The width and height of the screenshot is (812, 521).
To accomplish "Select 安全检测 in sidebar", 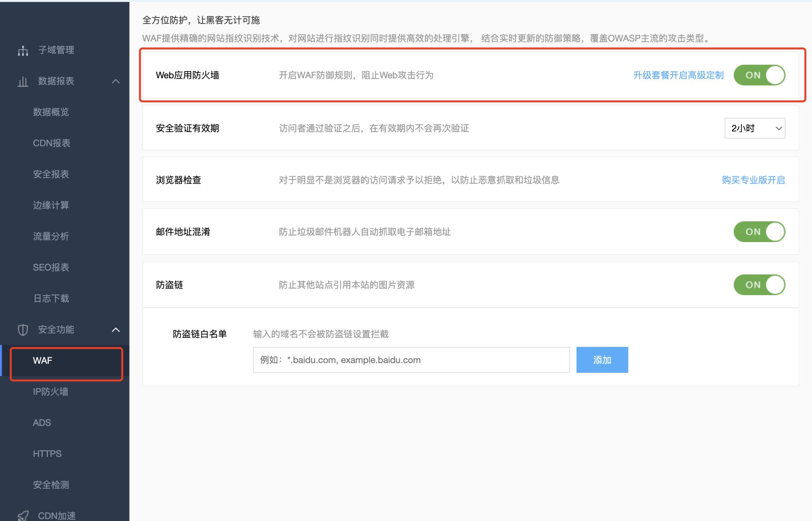I will pos(51,485).
